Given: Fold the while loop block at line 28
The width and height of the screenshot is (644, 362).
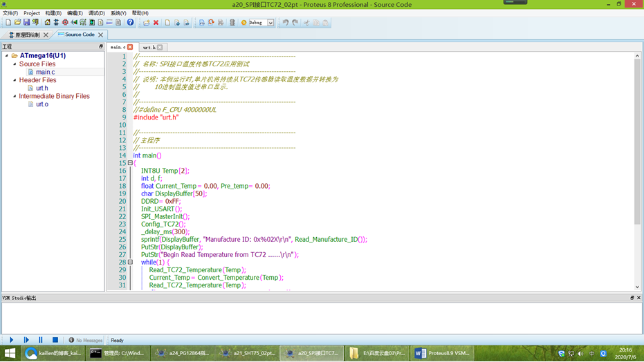Looking at the screenshot, I should (130, 262).
